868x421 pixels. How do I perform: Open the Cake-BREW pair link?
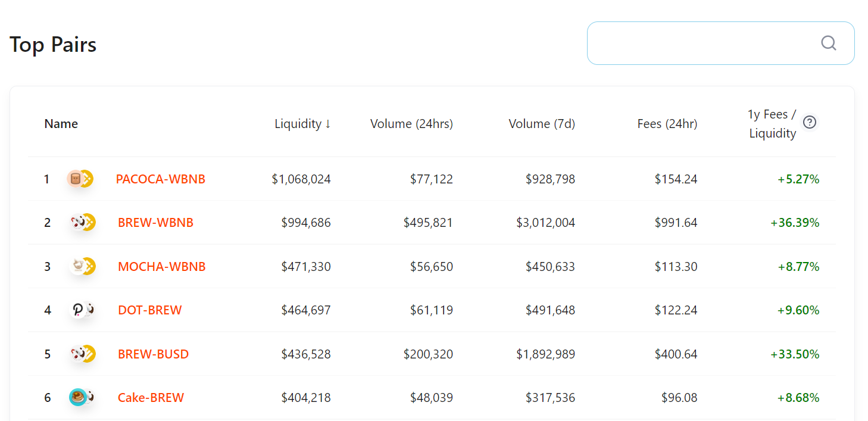pos(151,398)
